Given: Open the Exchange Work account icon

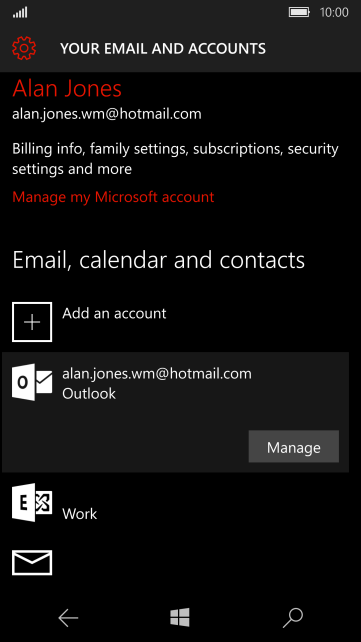Looking at the screenshot, I should 32,502.
